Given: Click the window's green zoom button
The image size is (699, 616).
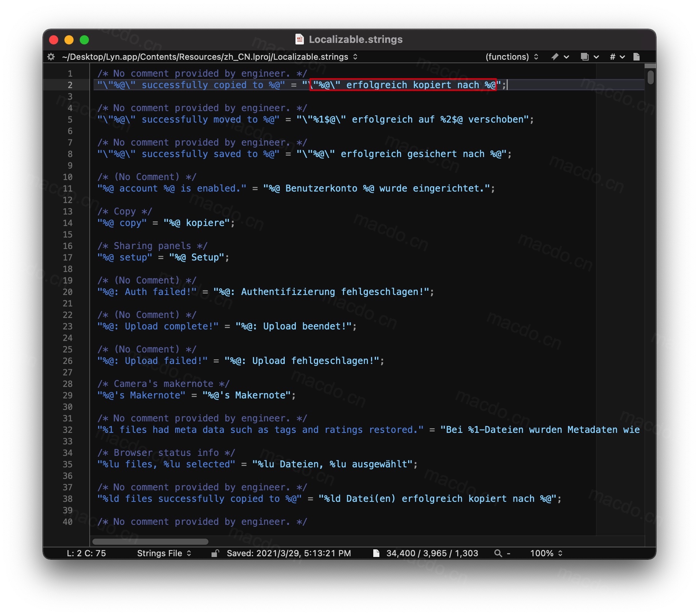Looking at the screenshot, I should pos(84,40).
